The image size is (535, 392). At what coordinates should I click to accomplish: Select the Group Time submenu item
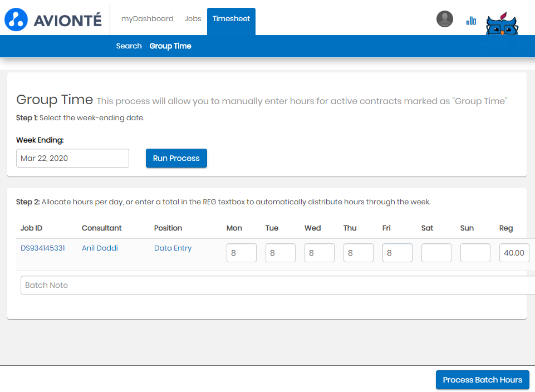coord(170,46)
